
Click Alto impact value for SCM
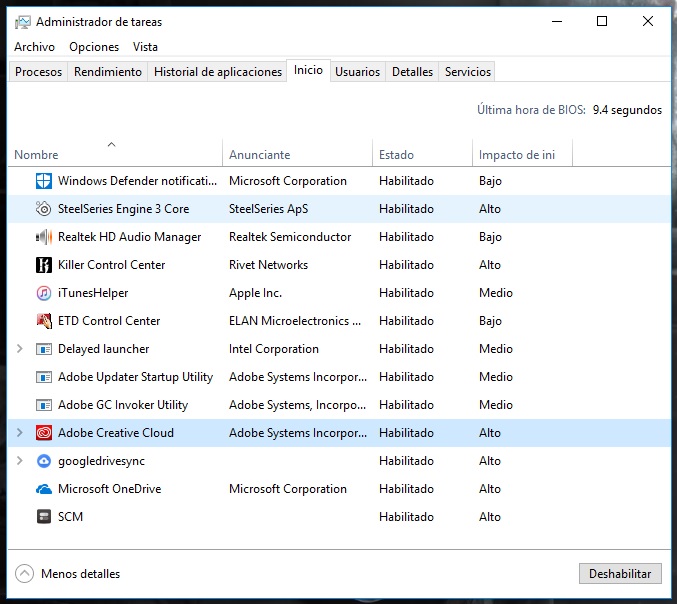pos(490,517)
